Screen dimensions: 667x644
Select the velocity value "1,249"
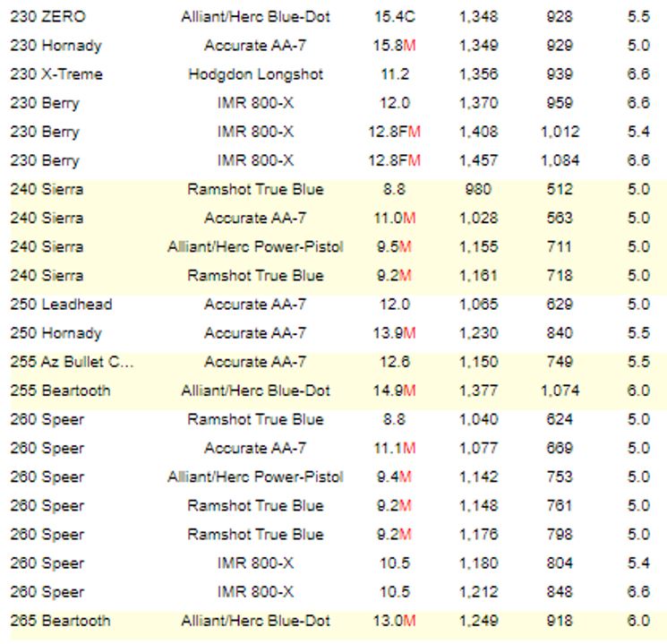coord(478,621)
